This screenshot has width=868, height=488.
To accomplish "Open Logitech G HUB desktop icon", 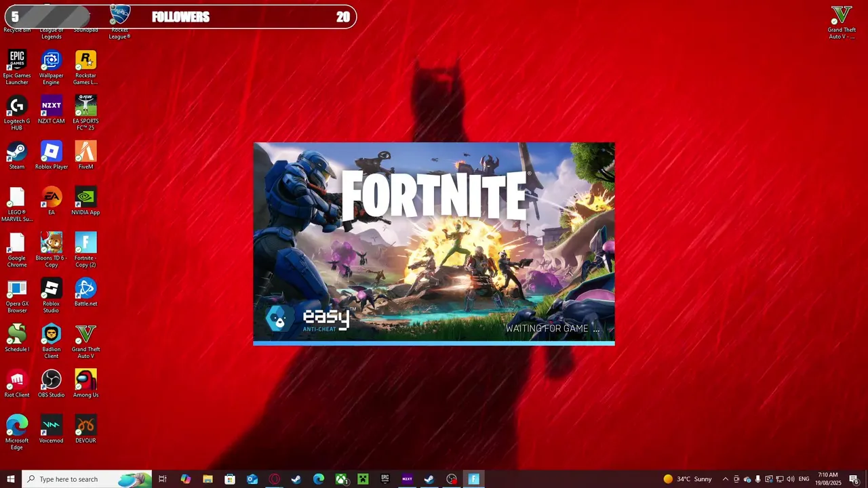I will [x=17, y=113].
